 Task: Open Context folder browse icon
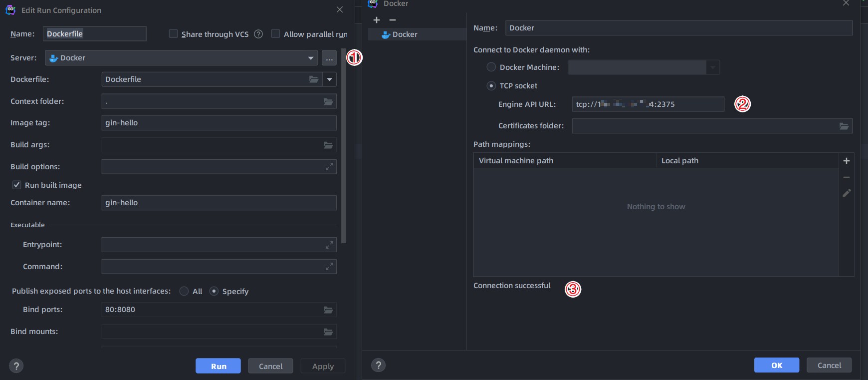[328, 101]
